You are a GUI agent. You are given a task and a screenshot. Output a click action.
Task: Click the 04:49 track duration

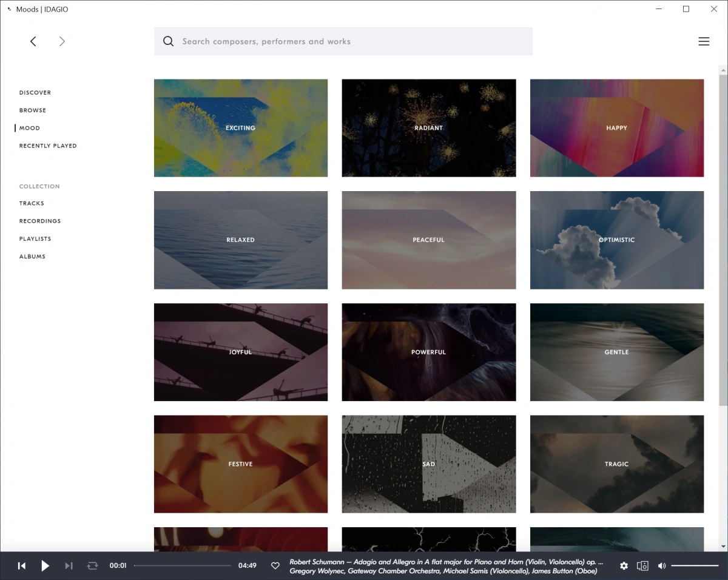[x=247, y=565]
